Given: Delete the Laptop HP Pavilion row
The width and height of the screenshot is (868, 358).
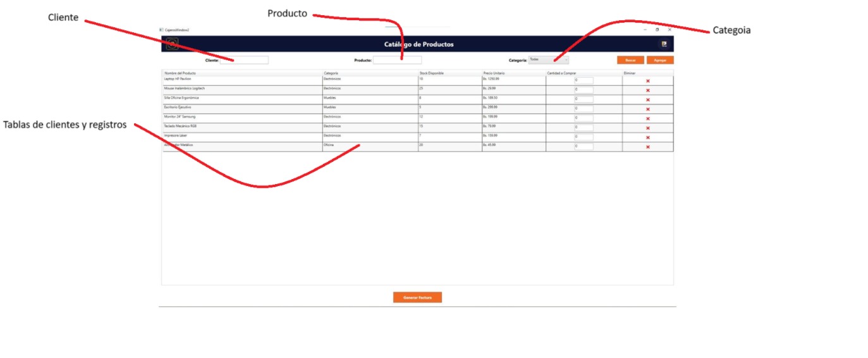Looking at the screenshot, I should click(x=647, y=81).
